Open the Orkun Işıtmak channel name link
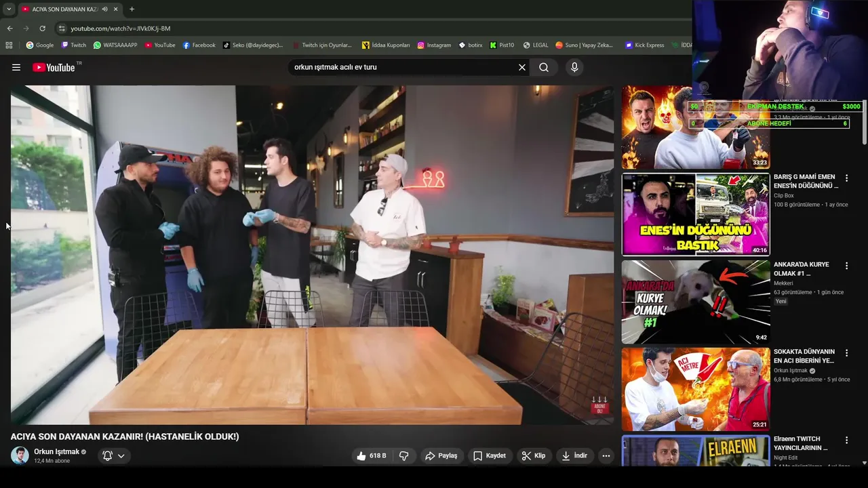The height and width of the screenshot is (488, 868). [x=57, y=451]
